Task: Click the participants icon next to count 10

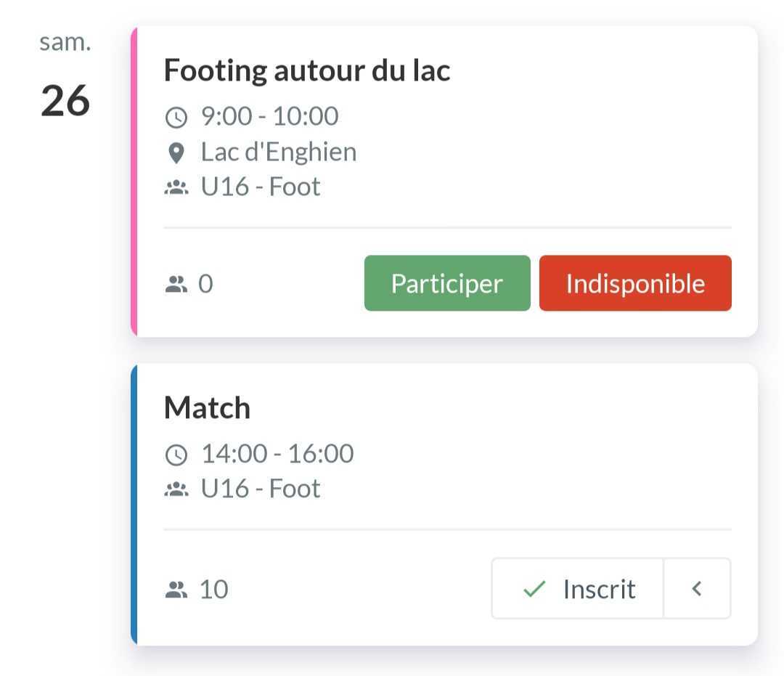Action: (x=176, y=590)
